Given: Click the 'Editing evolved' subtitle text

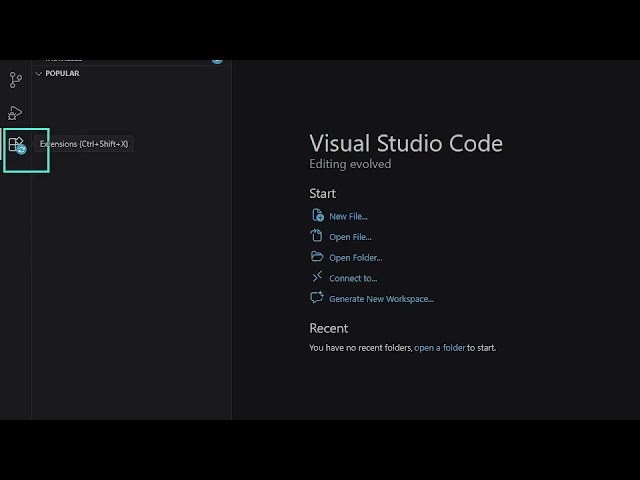Looking at the screenshot, I should pos(350,164).
